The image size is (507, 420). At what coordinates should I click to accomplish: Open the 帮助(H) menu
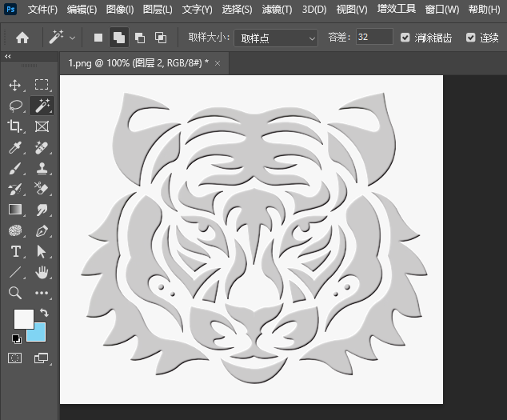click(x=485, y=10)
